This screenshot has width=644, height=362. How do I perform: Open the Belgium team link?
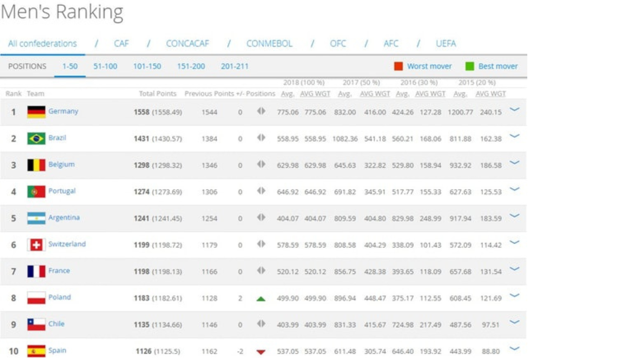coord(61,164)
